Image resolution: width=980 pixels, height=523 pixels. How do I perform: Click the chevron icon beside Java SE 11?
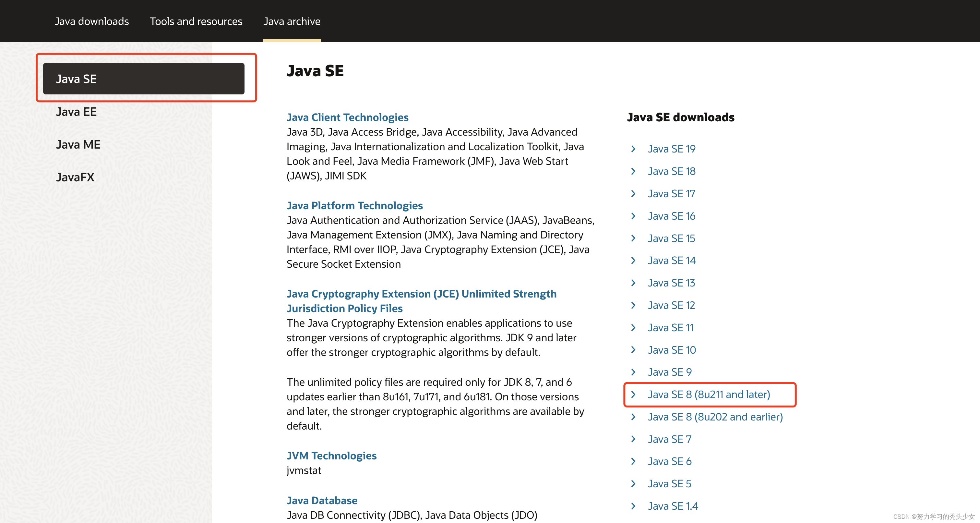click(633, 328)
